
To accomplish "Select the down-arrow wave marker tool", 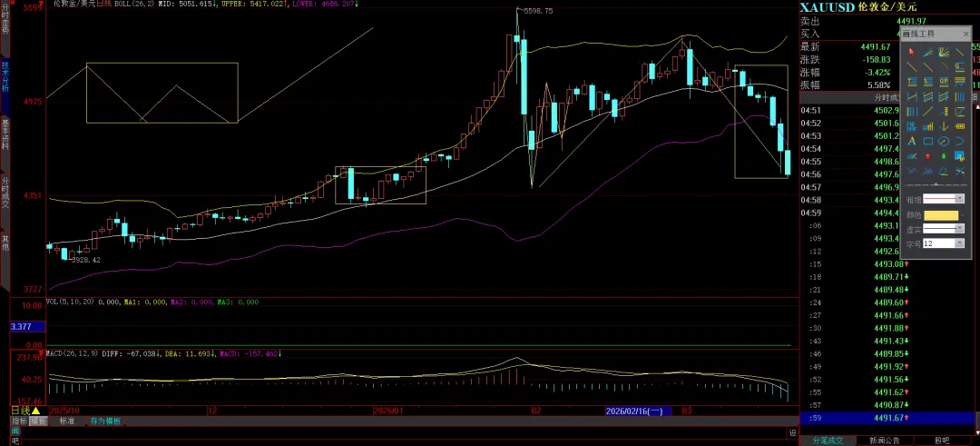I will coord(944,127).
